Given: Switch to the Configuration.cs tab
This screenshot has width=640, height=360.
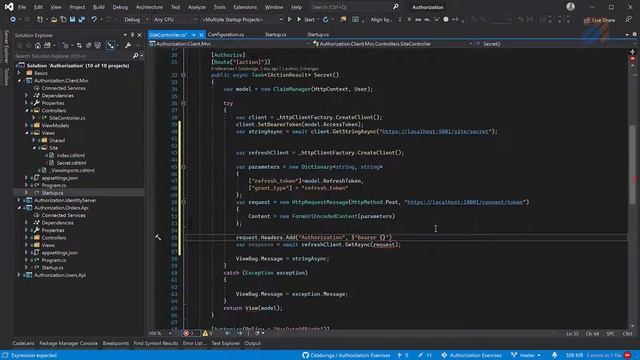Looking at the screenshot, I should point(226,35).
